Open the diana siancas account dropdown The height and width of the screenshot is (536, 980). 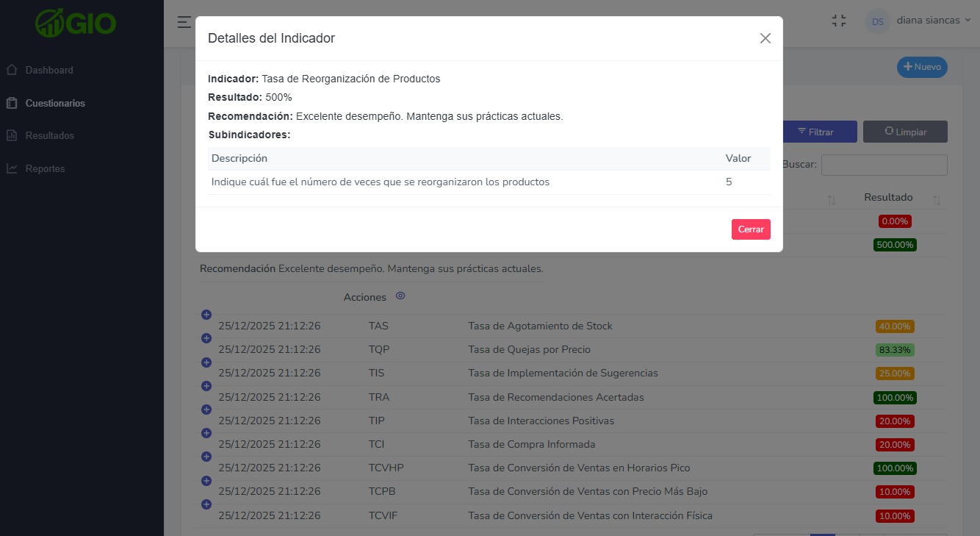[x=930, y=20]
